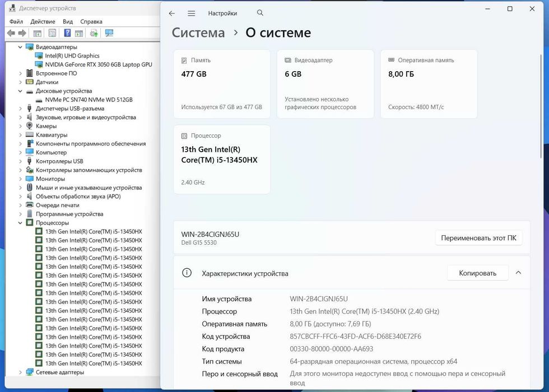The image size is (549, 392).
Task: Open the hamburger navigation menu in Settings
Action: click(191, 13)
